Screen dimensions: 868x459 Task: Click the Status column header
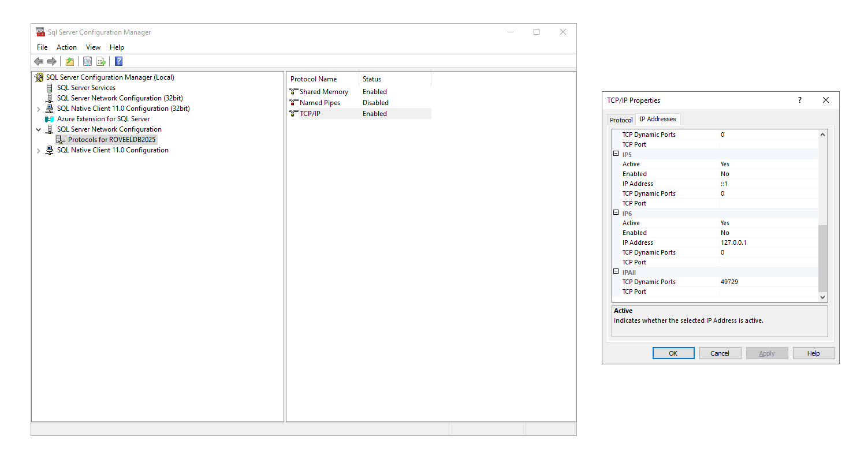tap(395, 79)
